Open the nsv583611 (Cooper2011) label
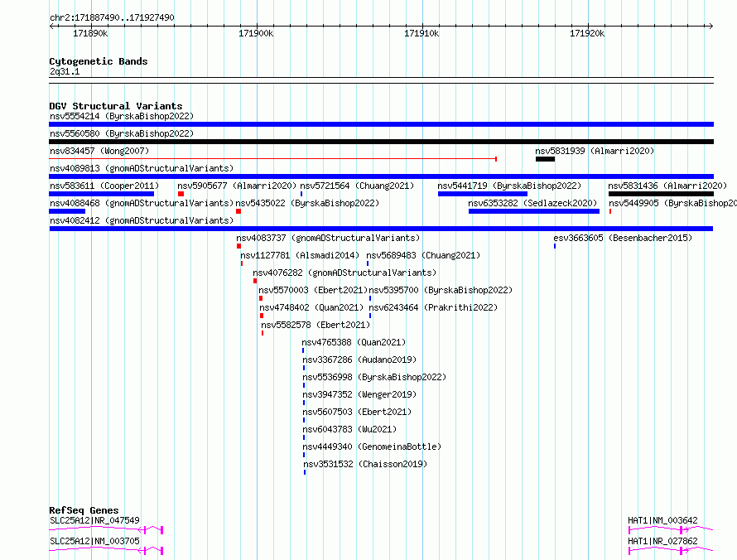The width and height of the screenshot is (737, 560). point(104,186)
